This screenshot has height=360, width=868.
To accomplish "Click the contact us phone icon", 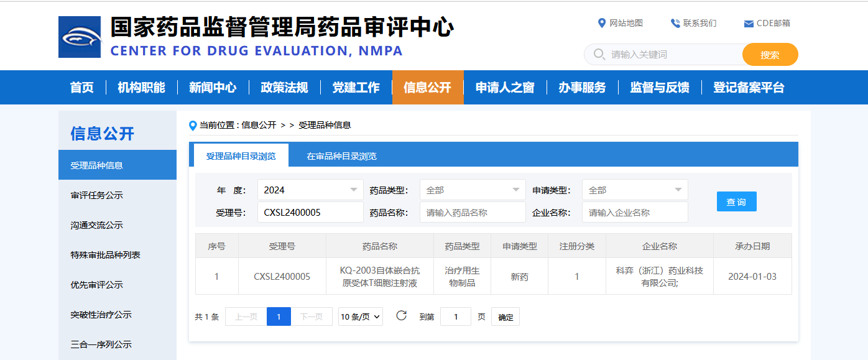I will (675, 23).
